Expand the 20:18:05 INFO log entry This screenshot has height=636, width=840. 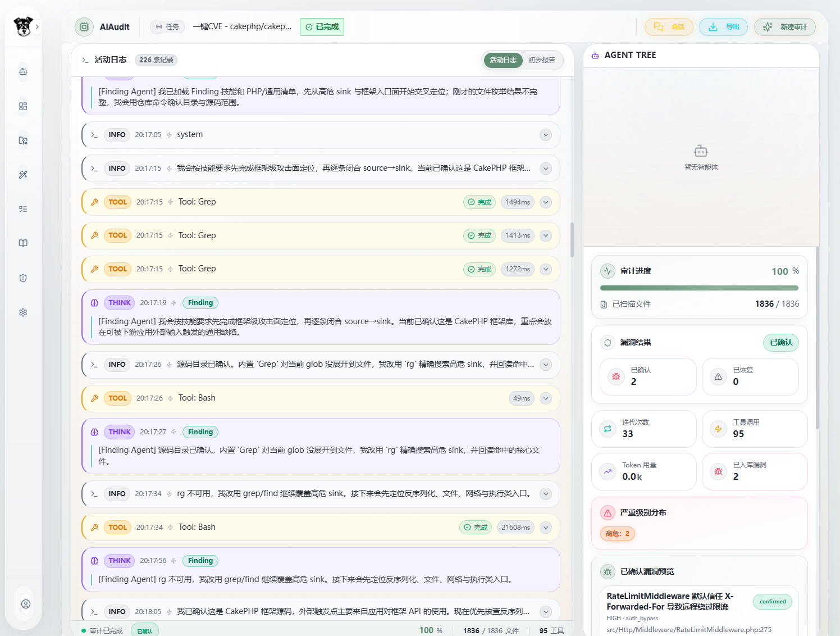click(x=546, y=612)
